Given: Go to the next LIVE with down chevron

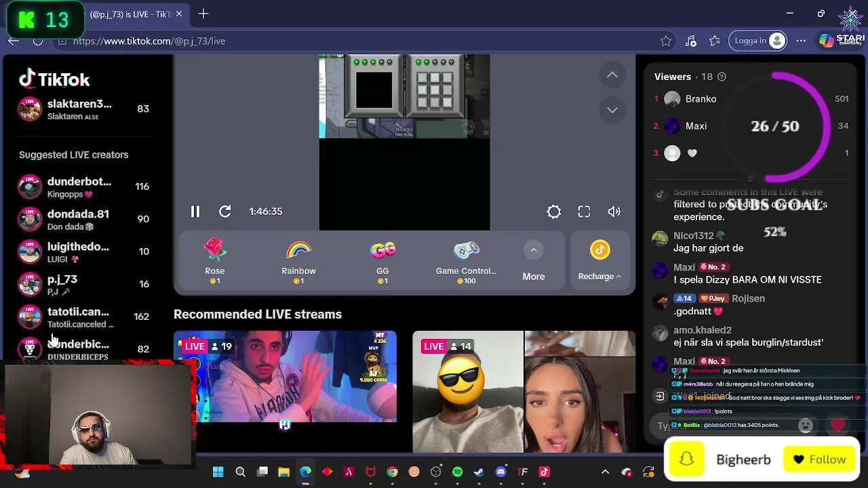Looking at the screenshot, I should [x=612, y=110].
